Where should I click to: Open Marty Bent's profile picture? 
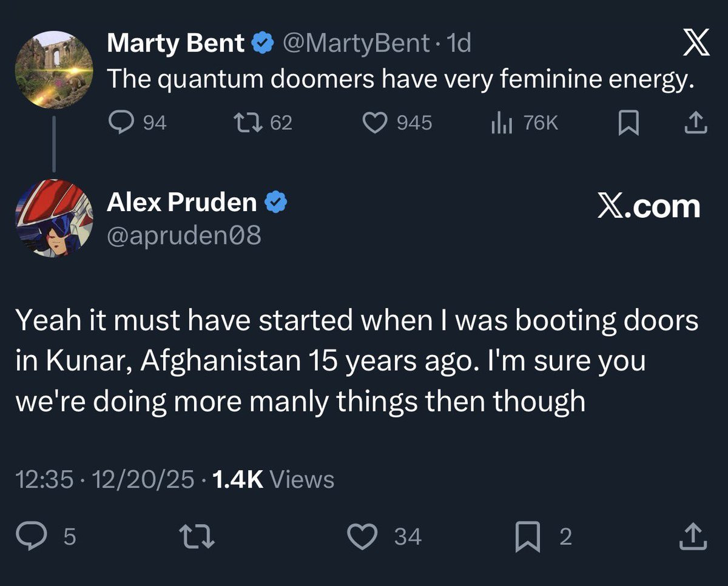(x=53, y=69)
